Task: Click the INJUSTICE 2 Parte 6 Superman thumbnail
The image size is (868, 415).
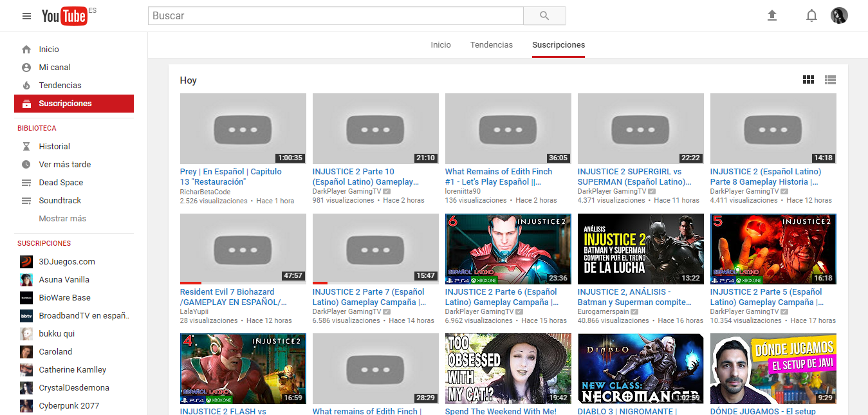Action: point(508,249)
